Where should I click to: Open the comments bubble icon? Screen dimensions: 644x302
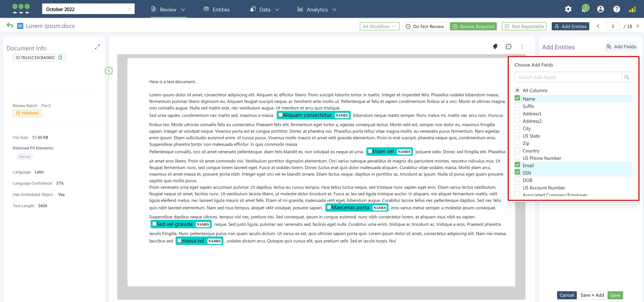[x=508, y=47]
